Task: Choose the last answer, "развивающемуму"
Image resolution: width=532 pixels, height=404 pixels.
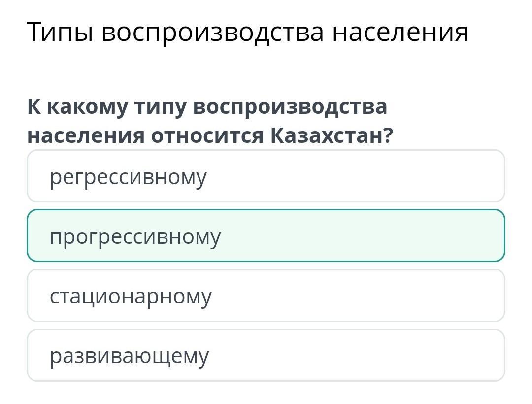Action: (x=266, y=355)
